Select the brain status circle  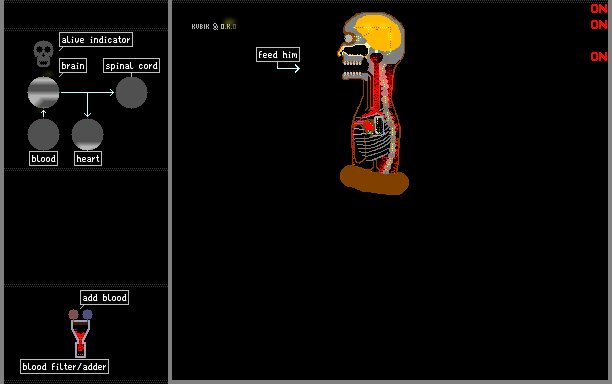(43, 92)
